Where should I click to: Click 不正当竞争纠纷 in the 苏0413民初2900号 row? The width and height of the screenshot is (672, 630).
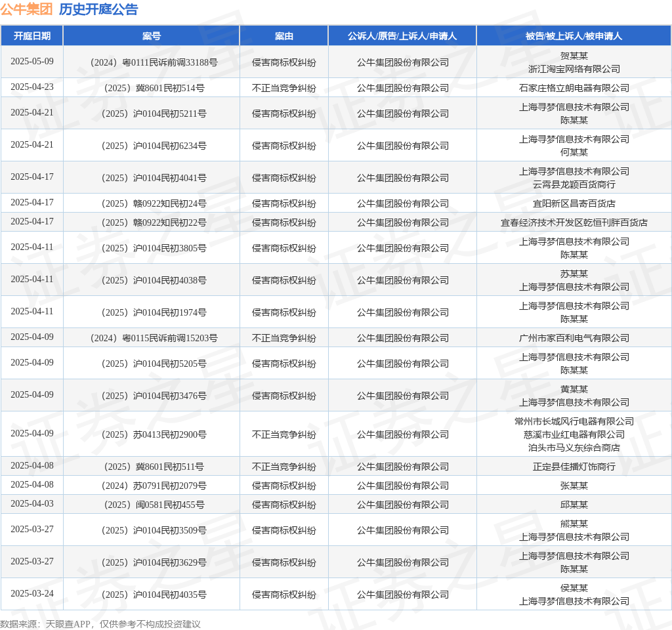(x=283, y=434)
